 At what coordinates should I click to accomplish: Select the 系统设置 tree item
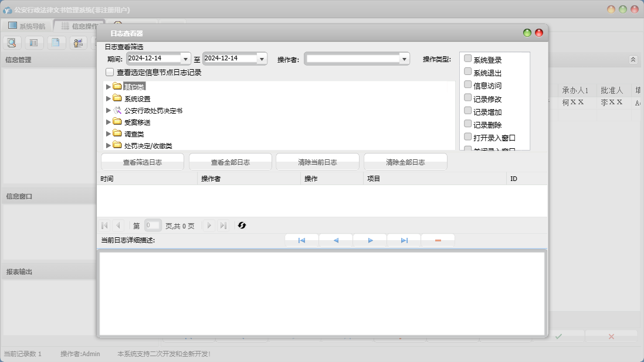[138, 99]
